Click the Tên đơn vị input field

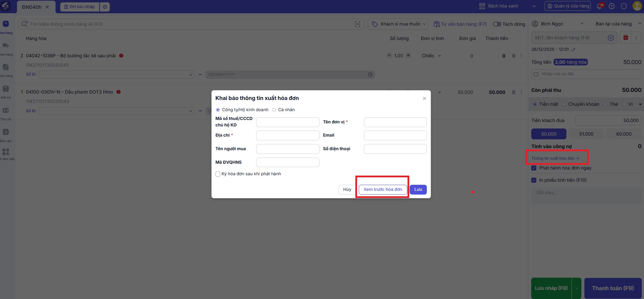(x=395, y=122)
